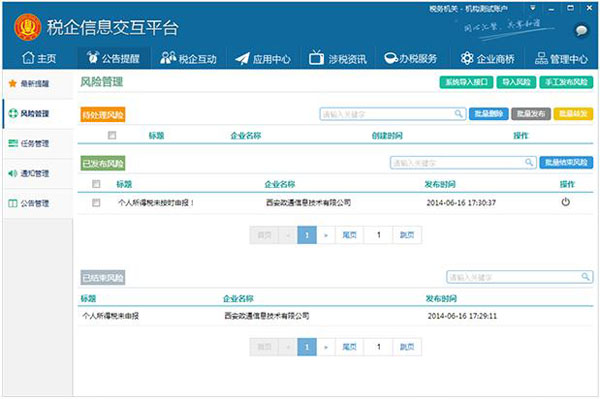Click 手工发布风险 green button

coord(566,82)
